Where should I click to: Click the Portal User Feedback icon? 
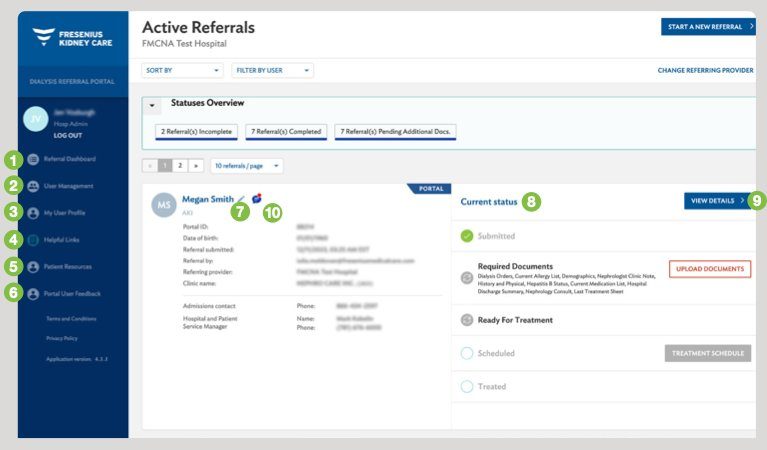click(x=33, y=293)
